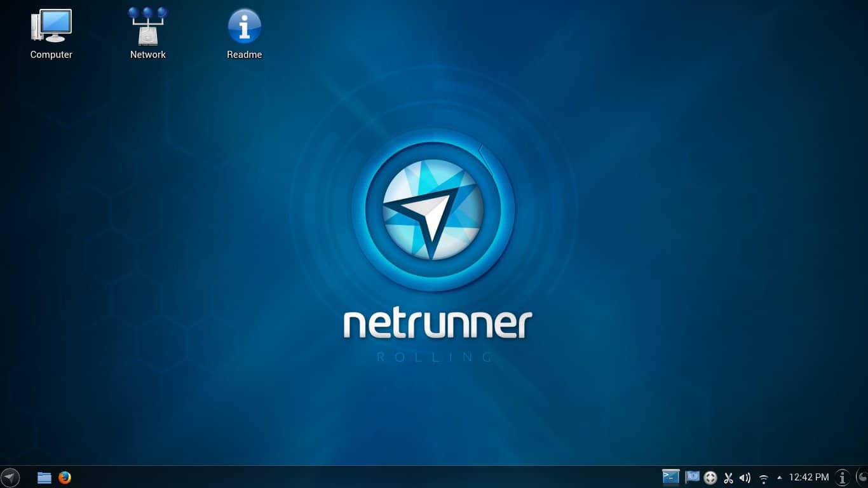Select the Network icon label
The height and width of the screenshot is (488, 868).
point(148,55)
